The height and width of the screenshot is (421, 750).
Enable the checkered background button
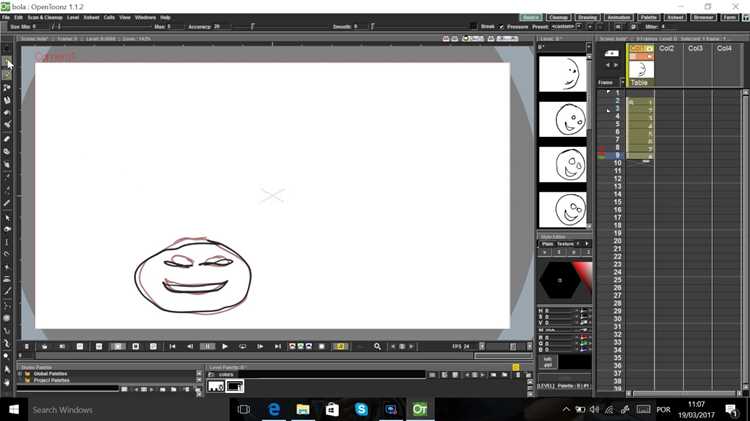153,346
